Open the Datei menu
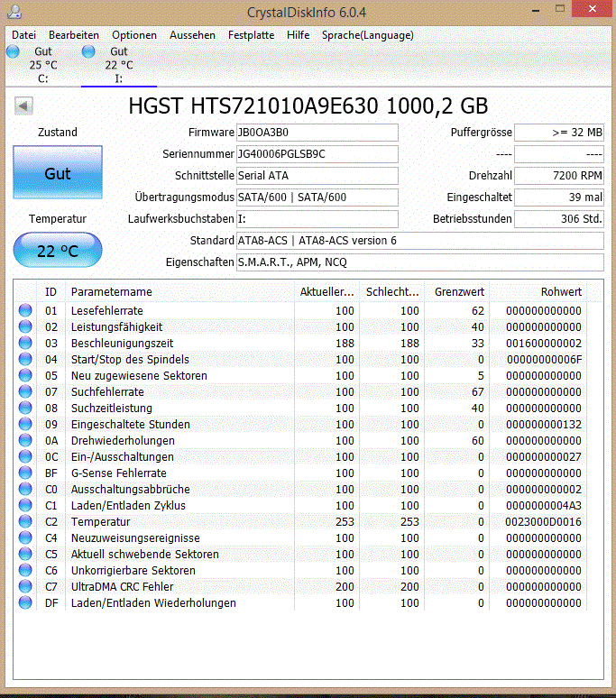 click(23, 35)
